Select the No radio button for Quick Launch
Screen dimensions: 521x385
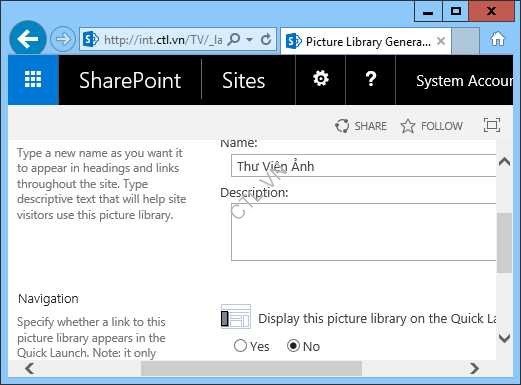coord(294,346)
